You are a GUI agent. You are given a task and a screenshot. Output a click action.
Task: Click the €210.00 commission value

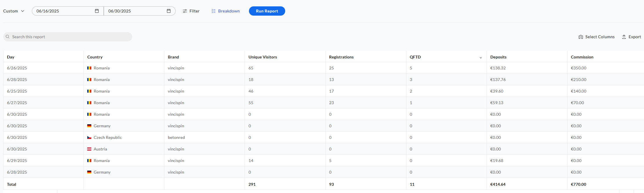(x=578, y=80)
